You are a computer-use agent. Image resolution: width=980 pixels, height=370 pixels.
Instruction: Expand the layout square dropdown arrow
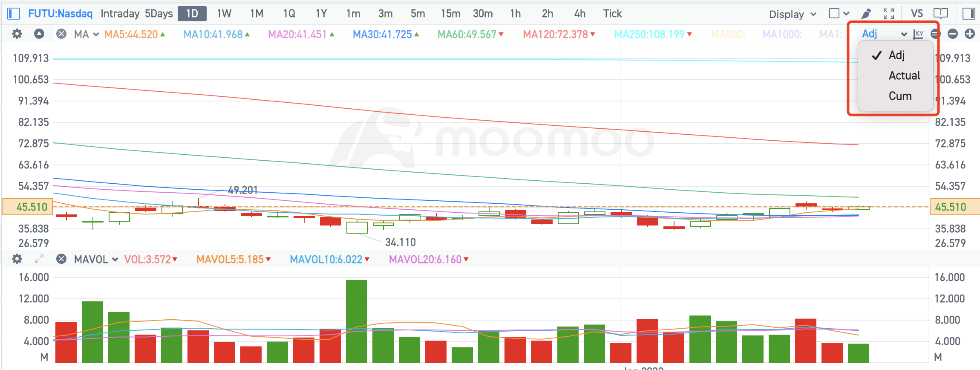tap(846, 14)
